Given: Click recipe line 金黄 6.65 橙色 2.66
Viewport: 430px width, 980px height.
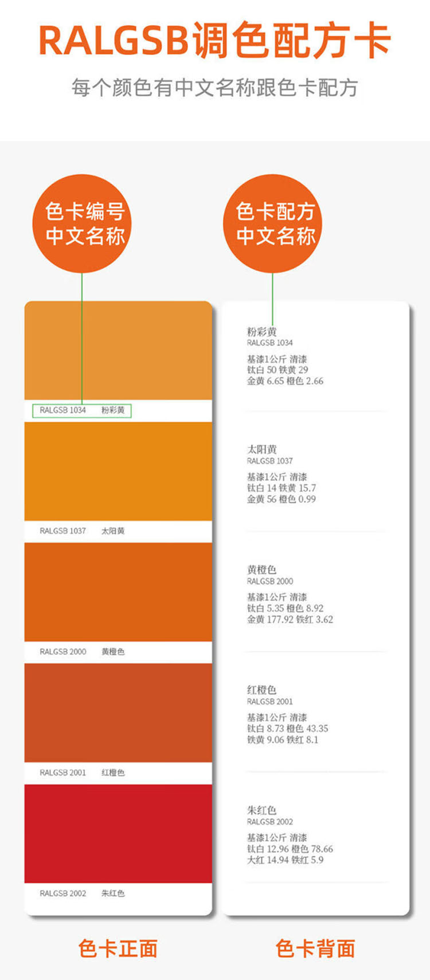Looking at the screenshot, I should click(285, 381).
